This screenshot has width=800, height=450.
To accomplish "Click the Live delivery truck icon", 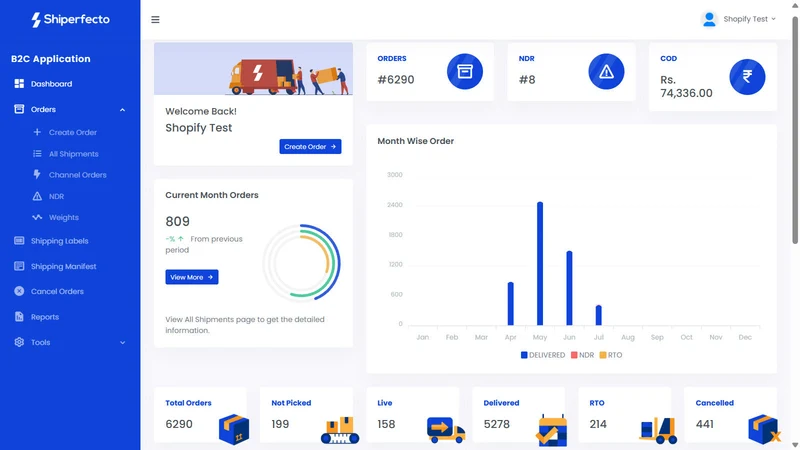I will pyautogui.click(x=446, y=430).
